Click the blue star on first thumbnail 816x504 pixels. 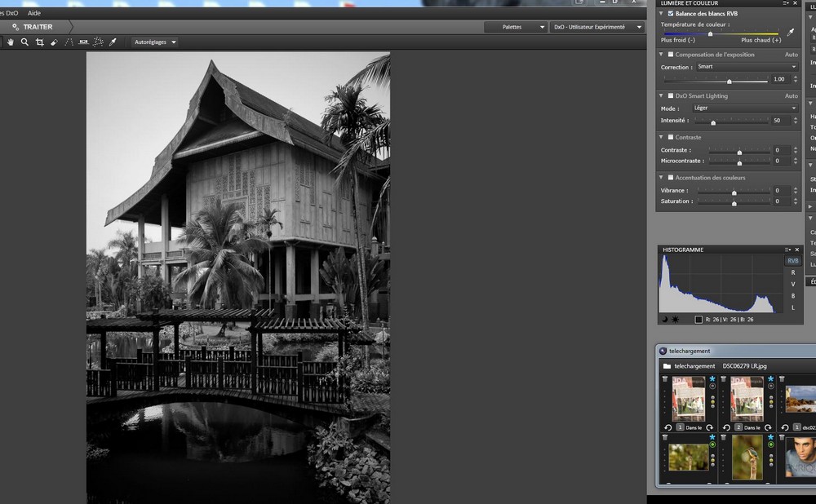point(712,379)
